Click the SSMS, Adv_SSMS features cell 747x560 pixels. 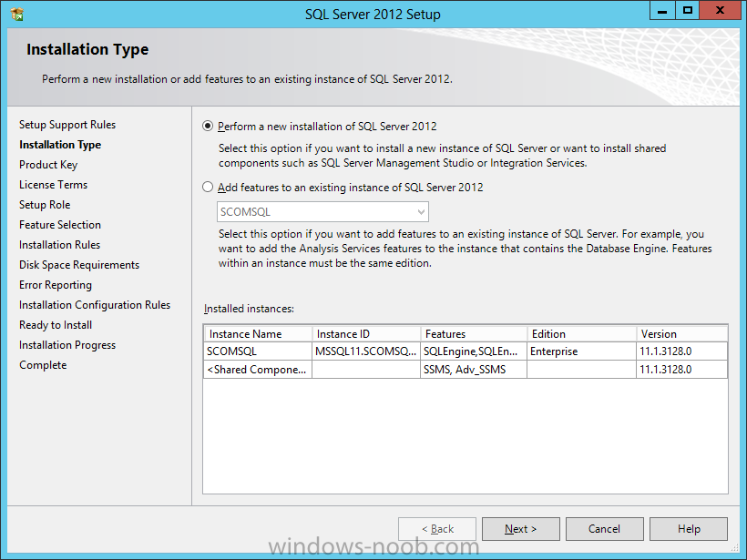[x=474, y=370]
